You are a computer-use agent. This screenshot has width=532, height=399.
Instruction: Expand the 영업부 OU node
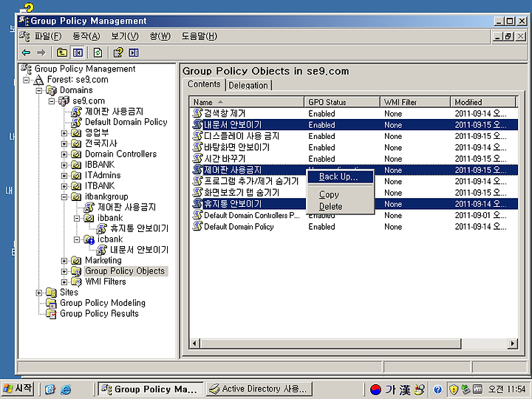[x=64, y=133]
